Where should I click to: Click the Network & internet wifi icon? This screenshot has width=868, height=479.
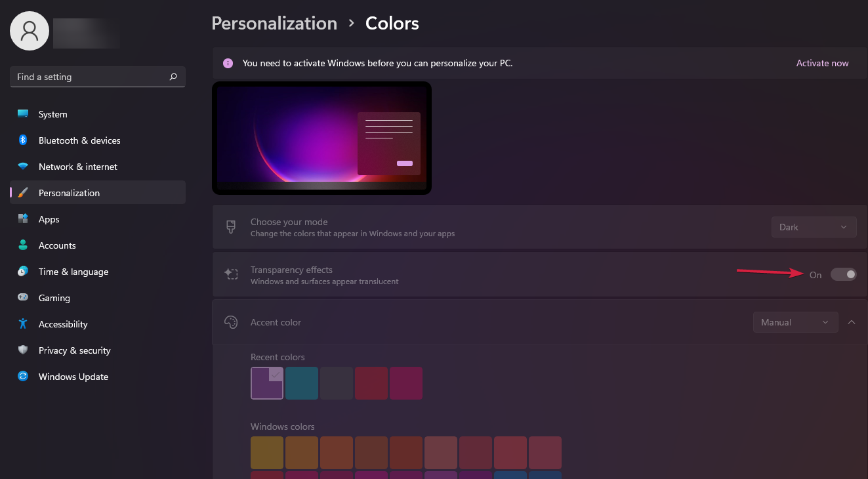coord(23,167)
